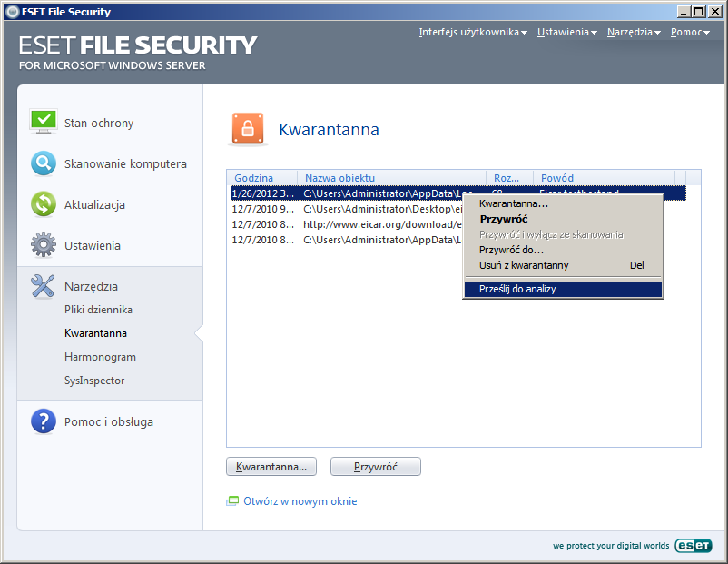The image size is (728, 564).
Task: Choose Przywróć do... in the context menu
Action: [x=563, y=250]
